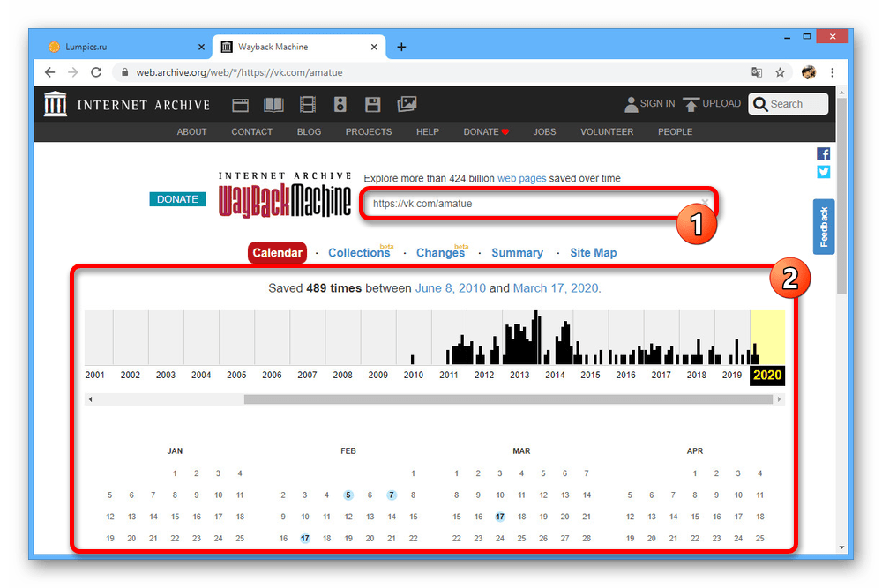The image size is (882, 588).
Task: Click the UPLOAD link
Action: pyautogui.click(x=721, y=104)
